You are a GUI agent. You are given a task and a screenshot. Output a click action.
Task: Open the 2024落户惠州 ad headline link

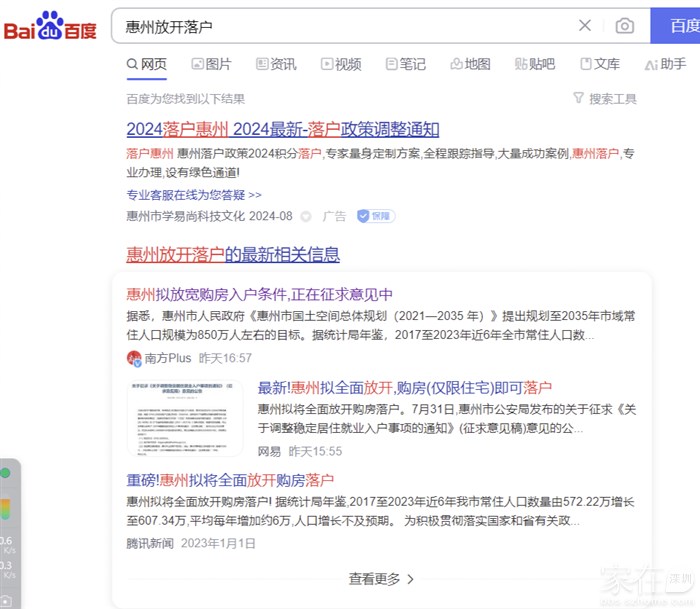click(x=282, y=129)
